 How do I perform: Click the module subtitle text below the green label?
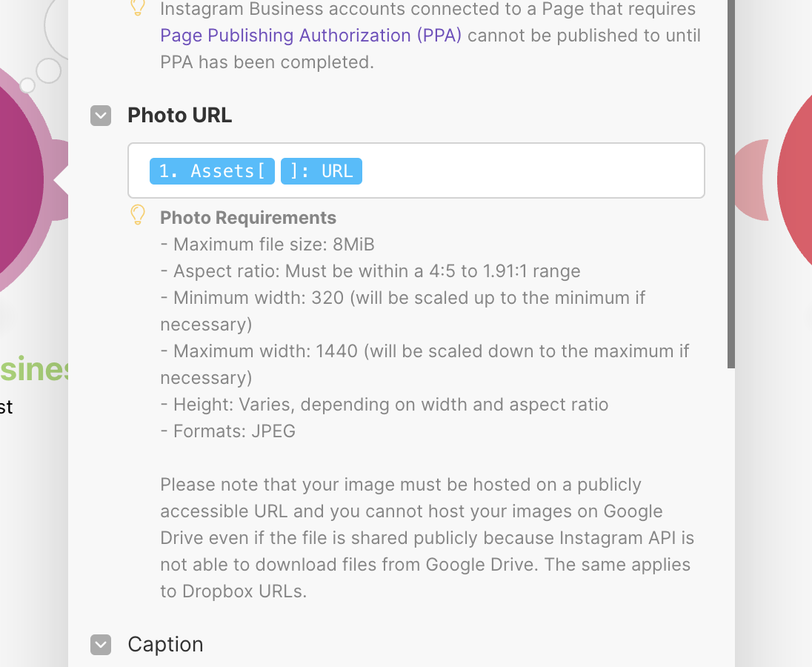click(6, 407)
